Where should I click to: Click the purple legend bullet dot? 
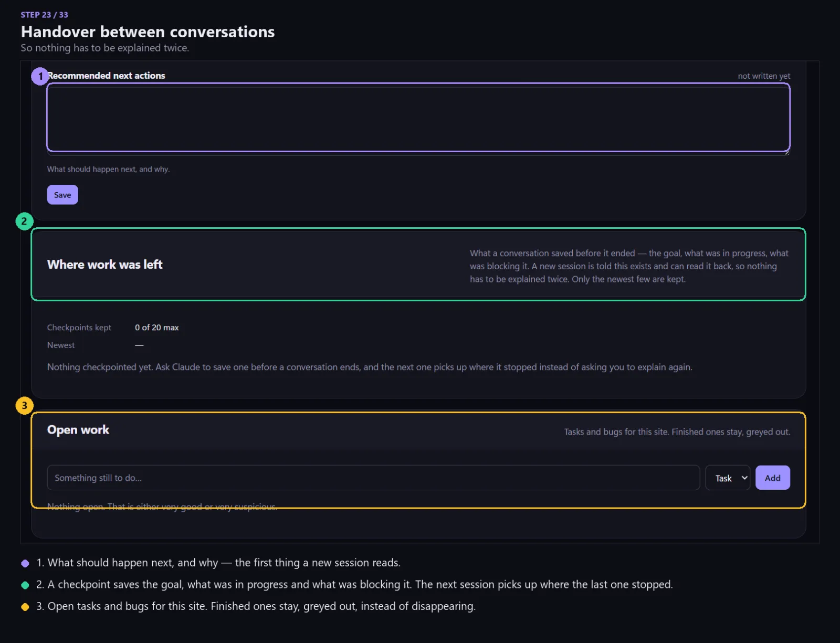click(25, 563)
